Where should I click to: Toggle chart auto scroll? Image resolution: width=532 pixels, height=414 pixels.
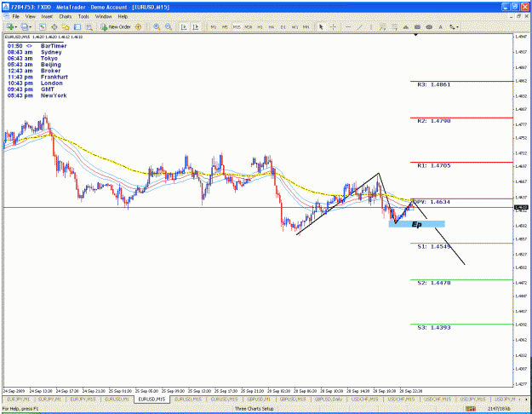coord(184,26)
